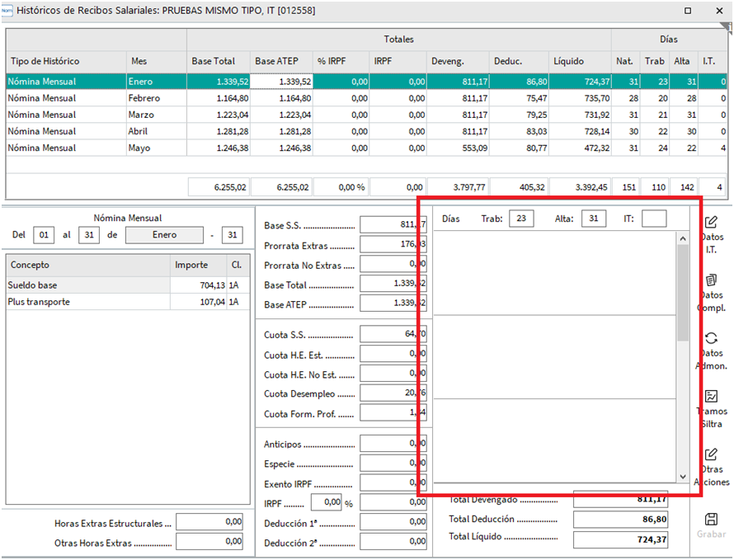
Task: Select the Plus transporte concept row
Action: [x=87, y=302]
